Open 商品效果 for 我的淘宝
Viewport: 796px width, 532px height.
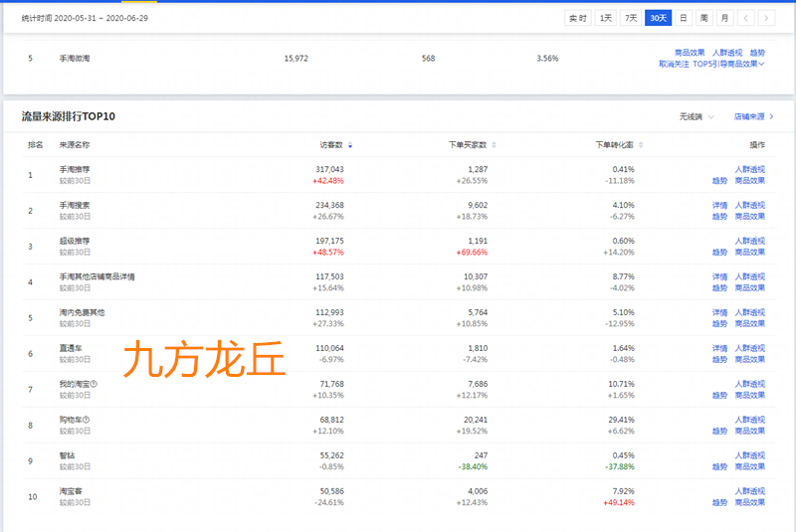750,395
